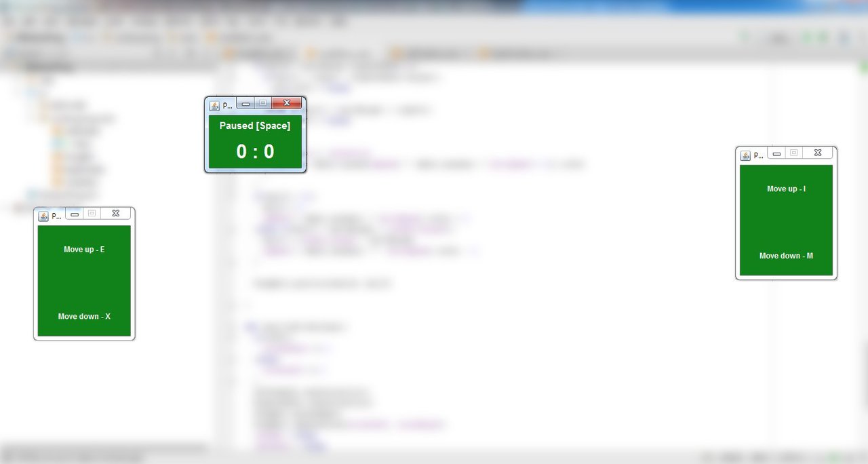Close the window showing 'Move down - M'
The width and height of the screenshot is (868, 464).
point(818,153)
